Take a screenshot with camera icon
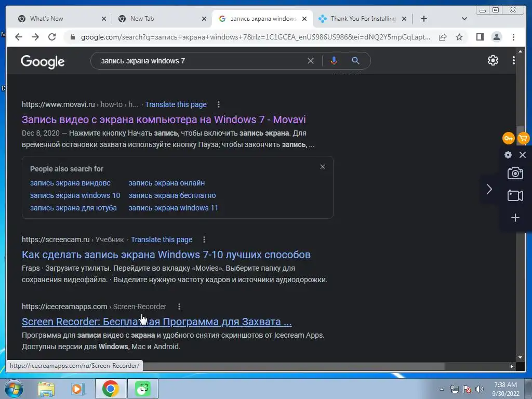 [515, 173]
